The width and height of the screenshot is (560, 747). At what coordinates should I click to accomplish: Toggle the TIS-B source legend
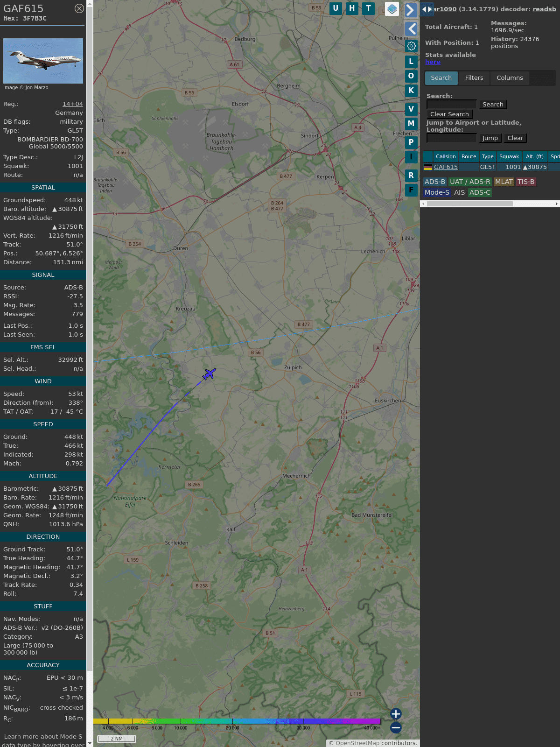526,182
